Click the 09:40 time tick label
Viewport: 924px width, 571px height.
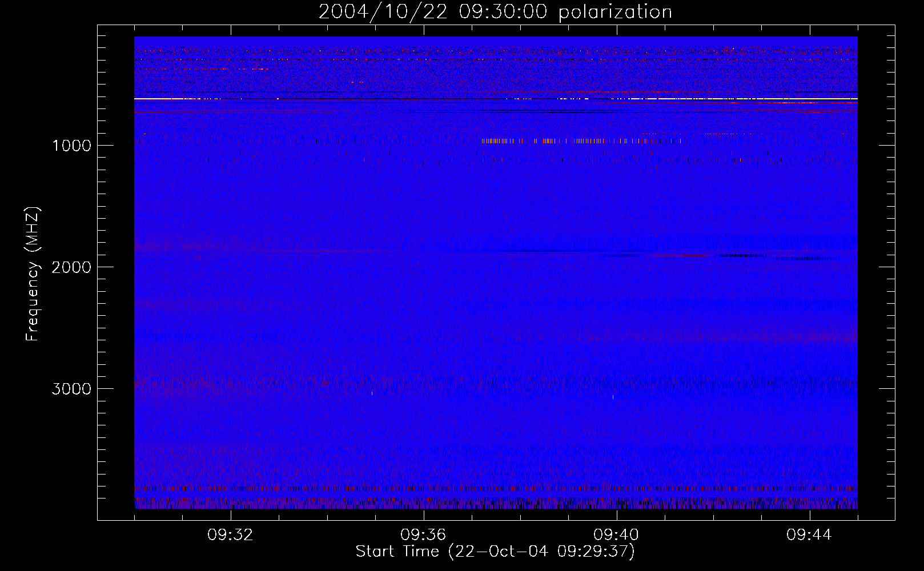(616, 535)
